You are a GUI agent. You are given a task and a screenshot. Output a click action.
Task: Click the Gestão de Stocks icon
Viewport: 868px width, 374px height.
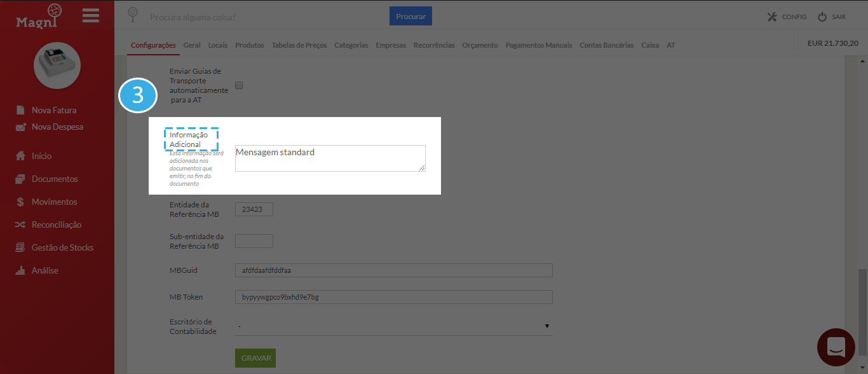pos(20,247)
